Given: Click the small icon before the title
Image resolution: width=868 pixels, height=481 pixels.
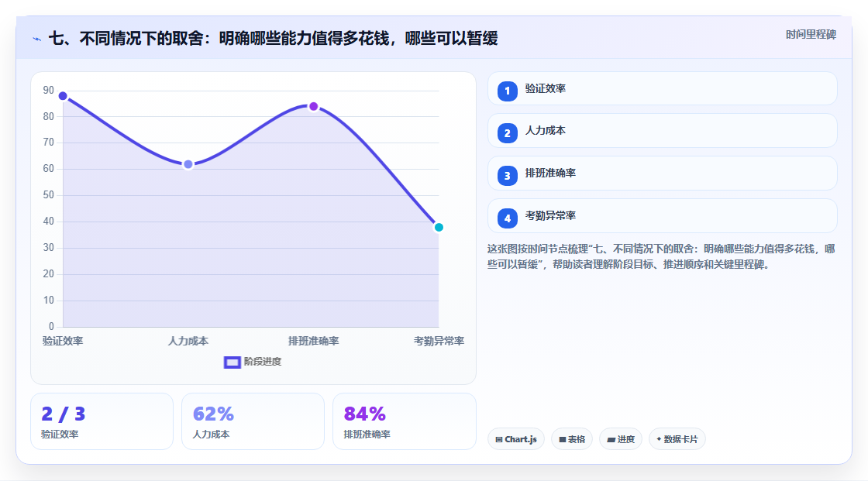Looking at the screenshot, I should [37, 39].
